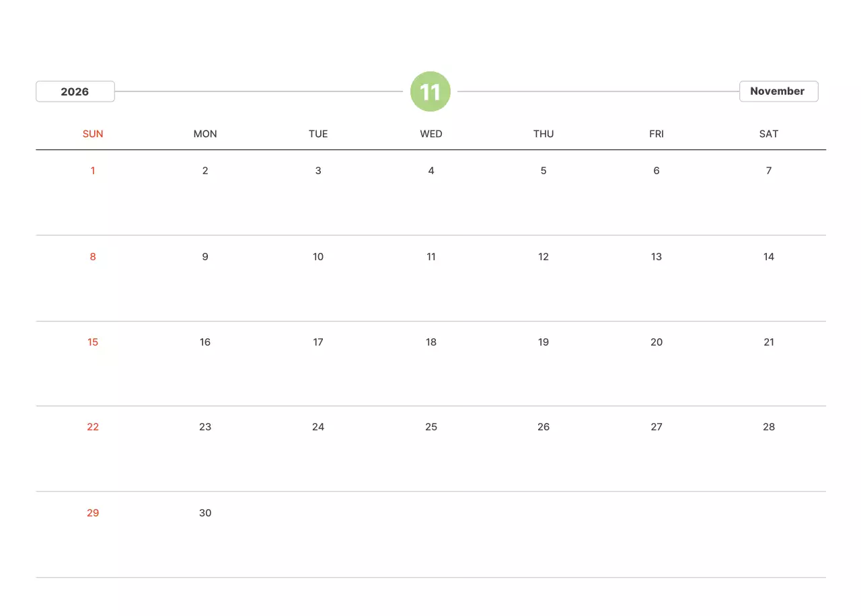
Task: Click the 2026 year box
Action: 75,91
